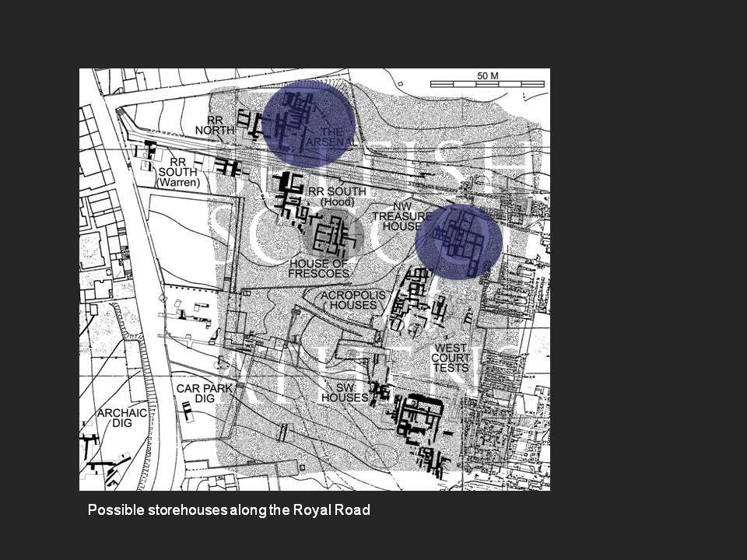
Task: Click the "RR NORTH" map label
Action: click(x=215, y=125)
